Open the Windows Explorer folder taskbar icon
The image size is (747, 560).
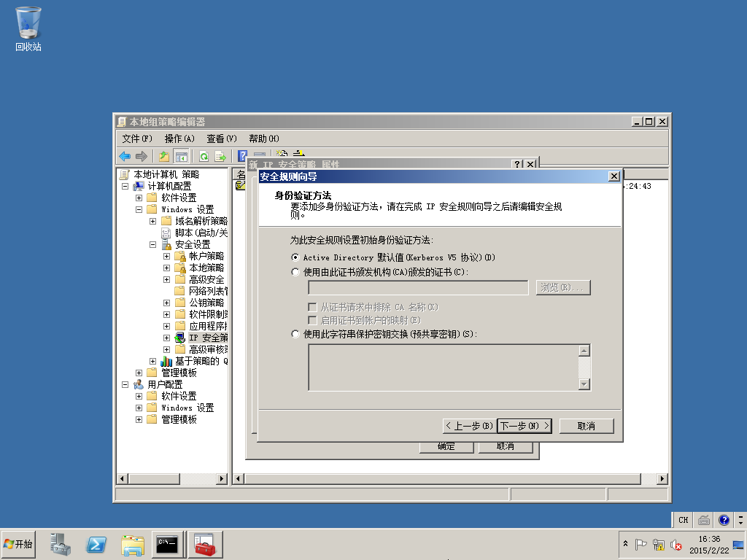(133, 545)
